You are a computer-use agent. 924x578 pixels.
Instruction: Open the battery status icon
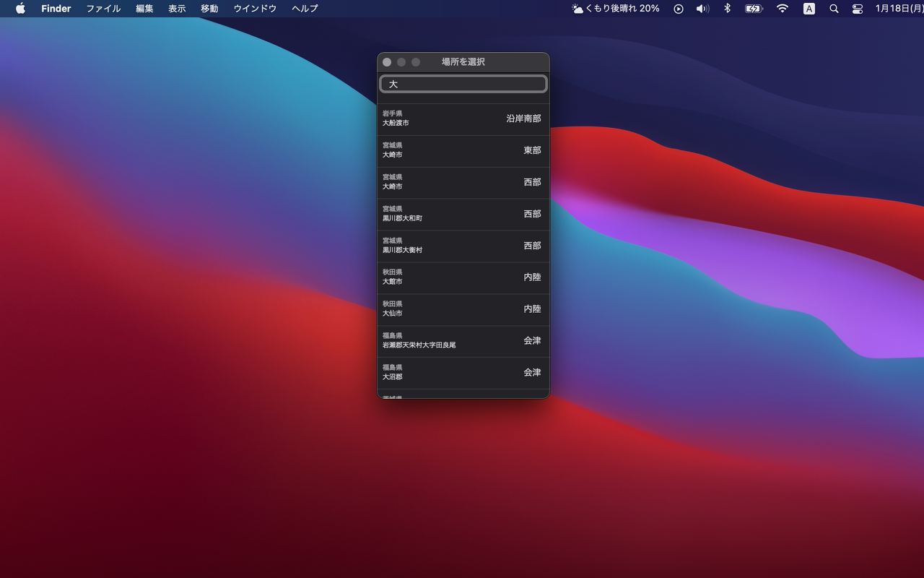pos(754,9)
